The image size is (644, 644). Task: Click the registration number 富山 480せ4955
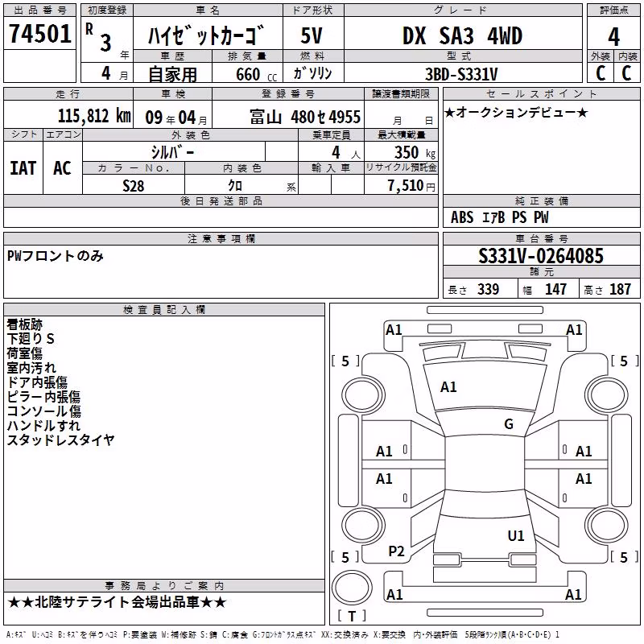tap(305, 117)
